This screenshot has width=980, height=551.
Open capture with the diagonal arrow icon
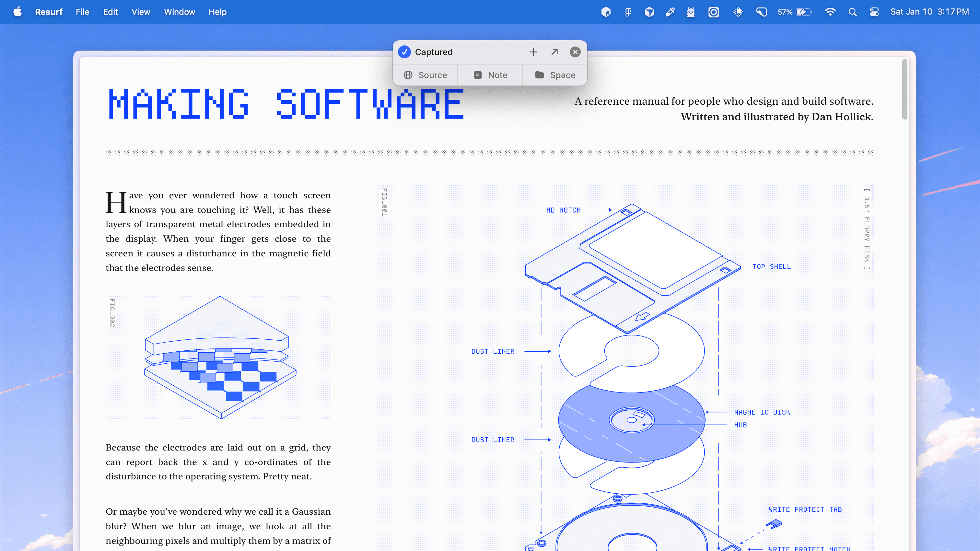pyautogui.click(x=554, y=52)
